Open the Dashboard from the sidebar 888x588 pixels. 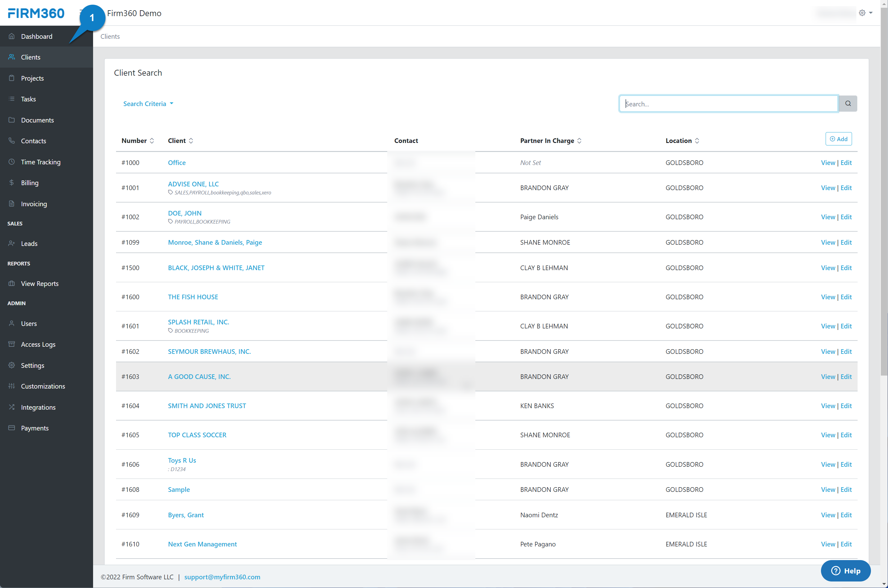pos(36,36)
